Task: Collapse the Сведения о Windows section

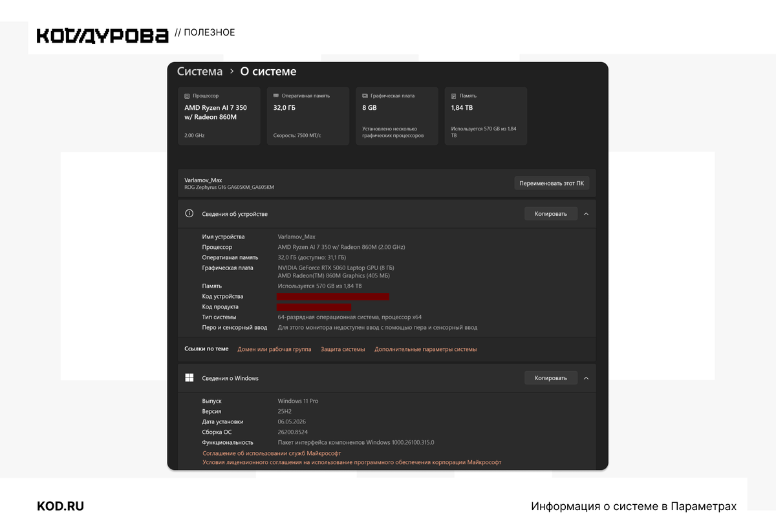Action: pyautogui.click(x=586, y=378)
